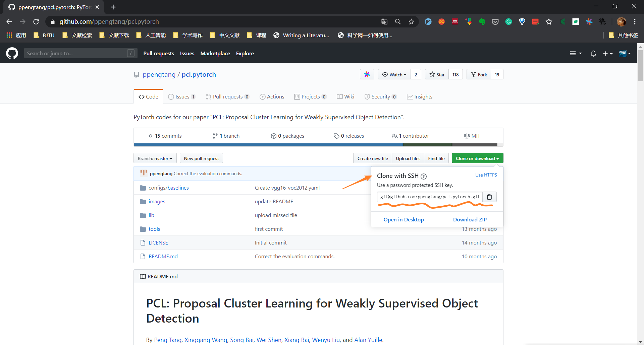Image resolution: width=644 pixels, height=345 pixels.
Task: Open the Chrome three-dot menu
Action: (x=635, y=22)
